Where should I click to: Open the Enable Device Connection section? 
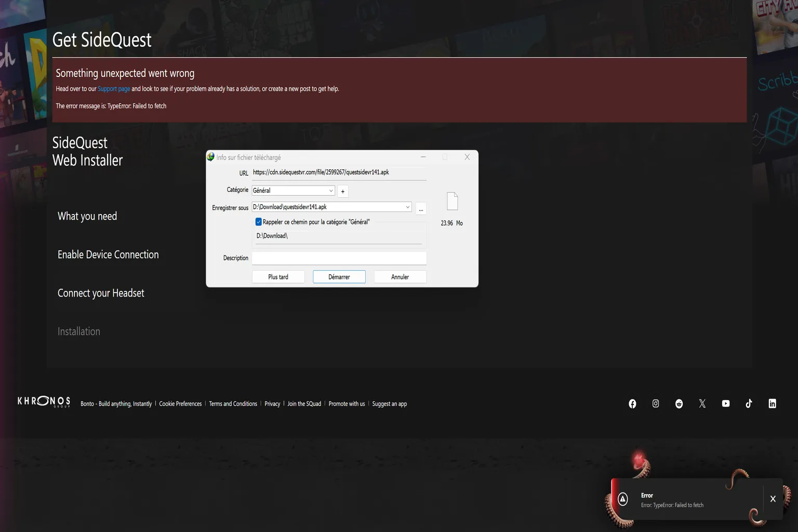click(108, 255)
